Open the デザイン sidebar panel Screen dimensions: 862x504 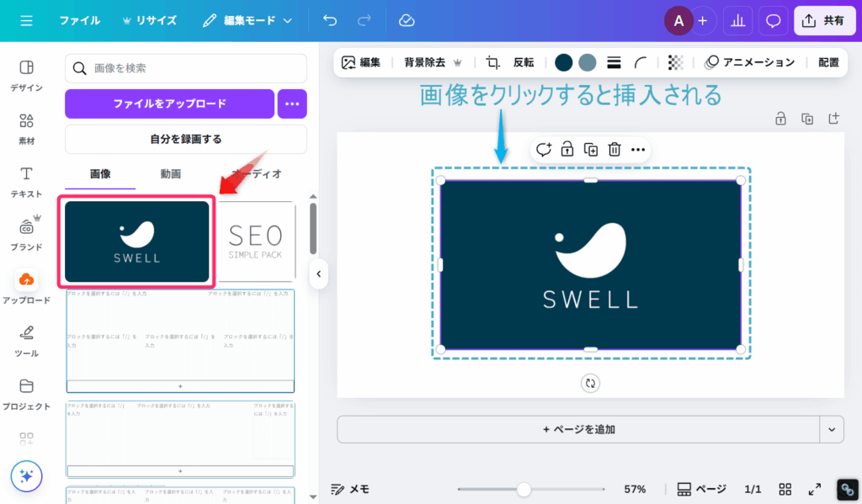click(26, 76)
